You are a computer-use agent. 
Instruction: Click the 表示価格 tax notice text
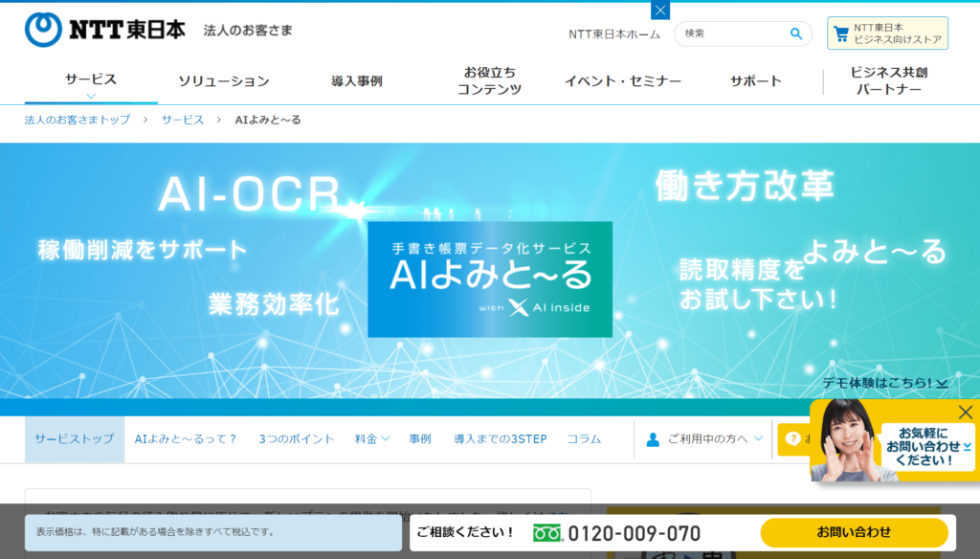coord(156,531)
